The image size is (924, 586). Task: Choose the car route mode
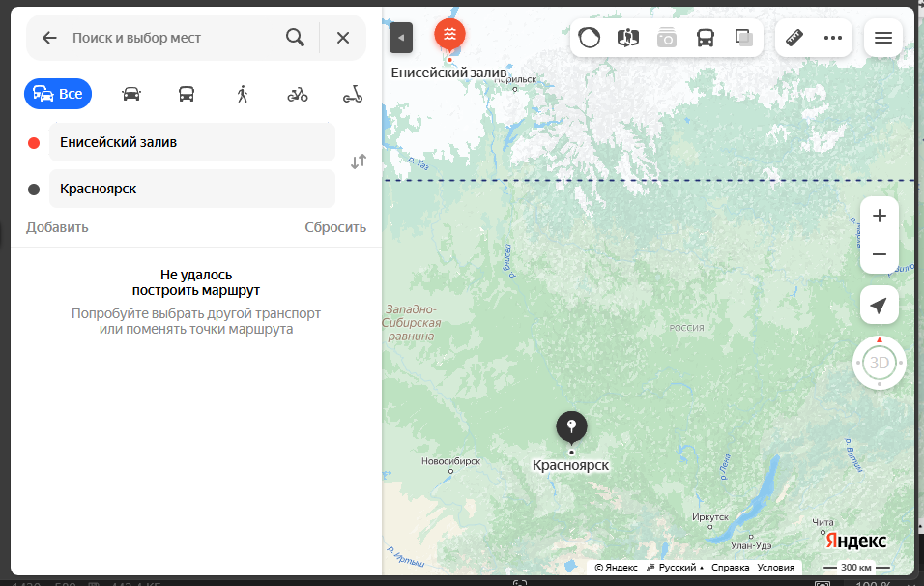point(131,94)
